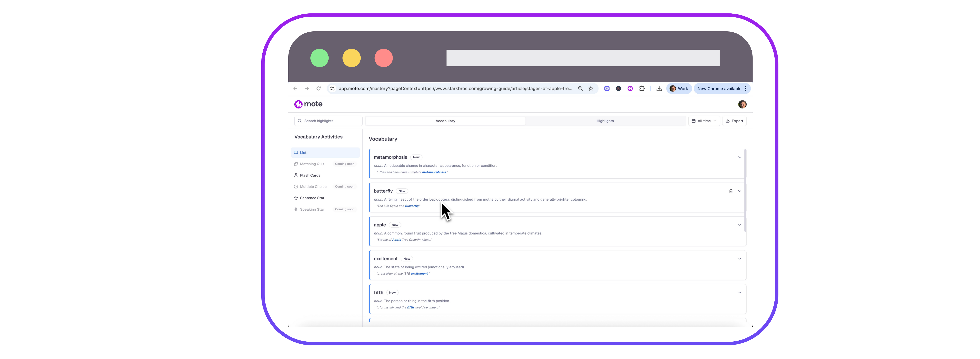Click the word 'apple' heading
This screenshot has height=359, width=980.
[379, 225]
